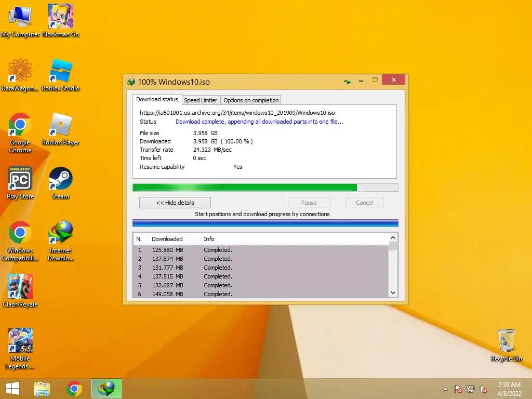532x399 pixels.
Task: Open Chrome from the taskbar
Action: (x=74, y=389)
